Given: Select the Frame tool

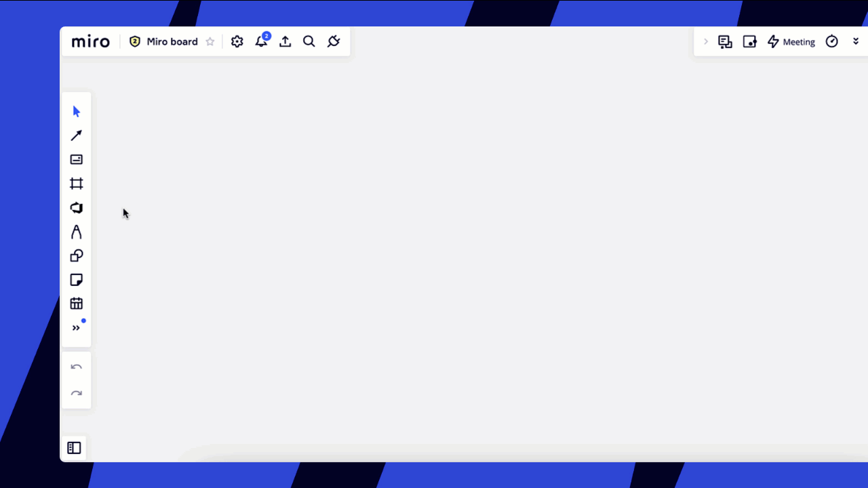Looking at the screenshot, I should [x=77, y=184].
